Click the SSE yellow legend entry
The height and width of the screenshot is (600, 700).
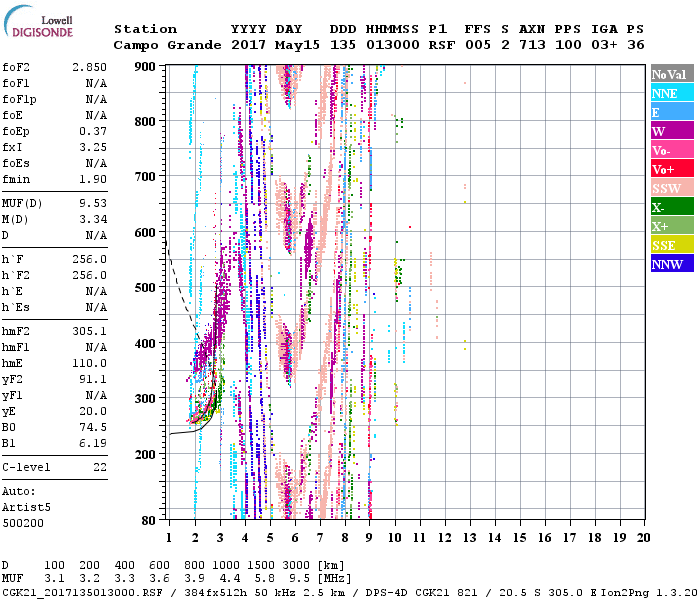click(670, 245)
